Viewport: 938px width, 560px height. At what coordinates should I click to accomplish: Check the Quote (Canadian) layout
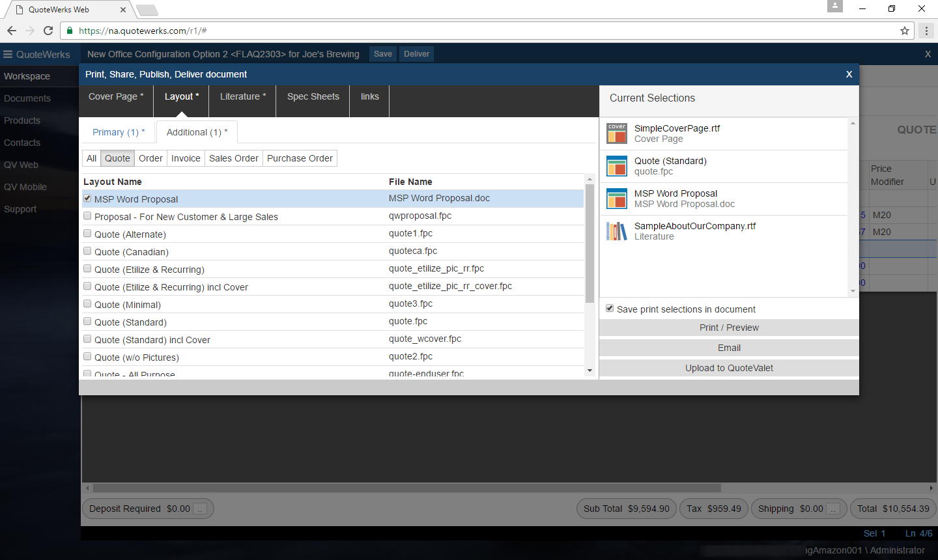[x=87, y=251]
